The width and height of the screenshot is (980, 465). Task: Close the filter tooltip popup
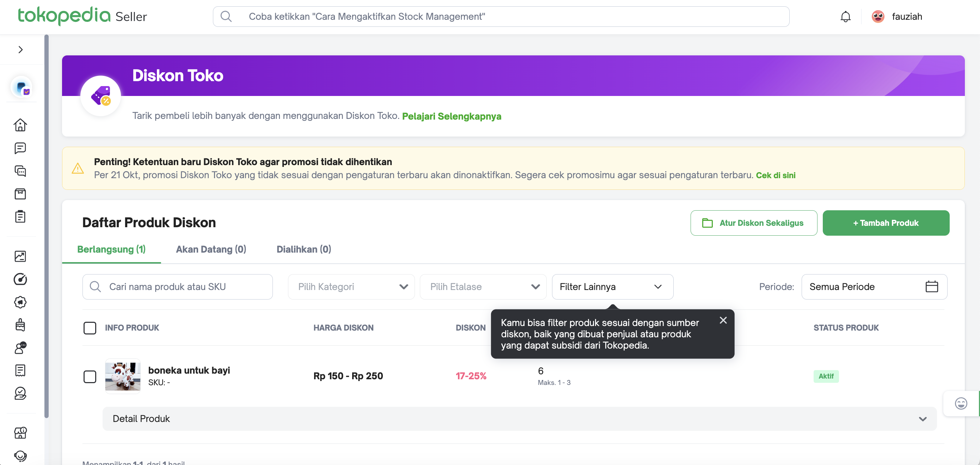point(723,321)
